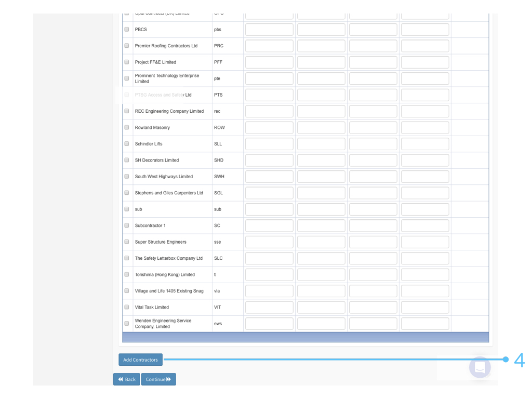
Task: Click the 'SLC' code cell
Action: 219,258
